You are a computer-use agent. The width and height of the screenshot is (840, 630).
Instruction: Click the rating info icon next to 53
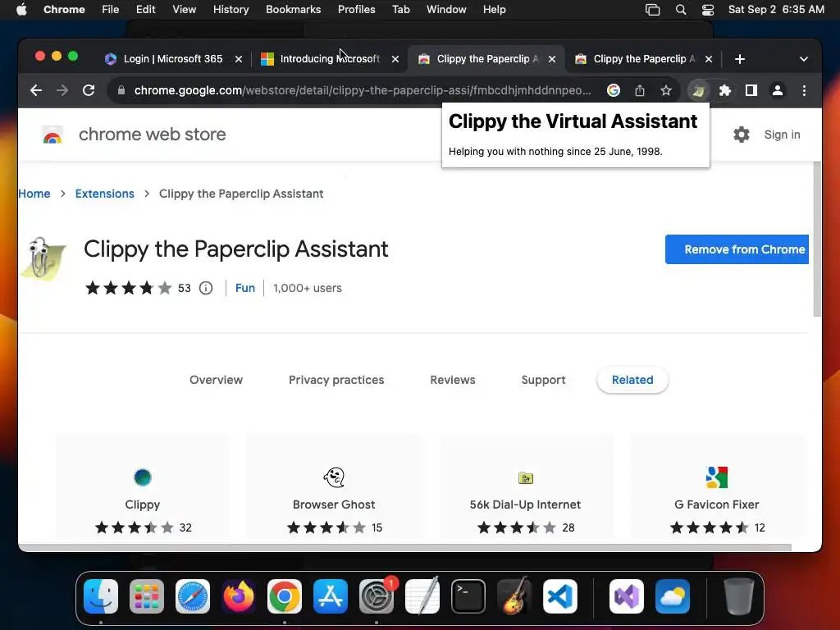tap(206, 288)
